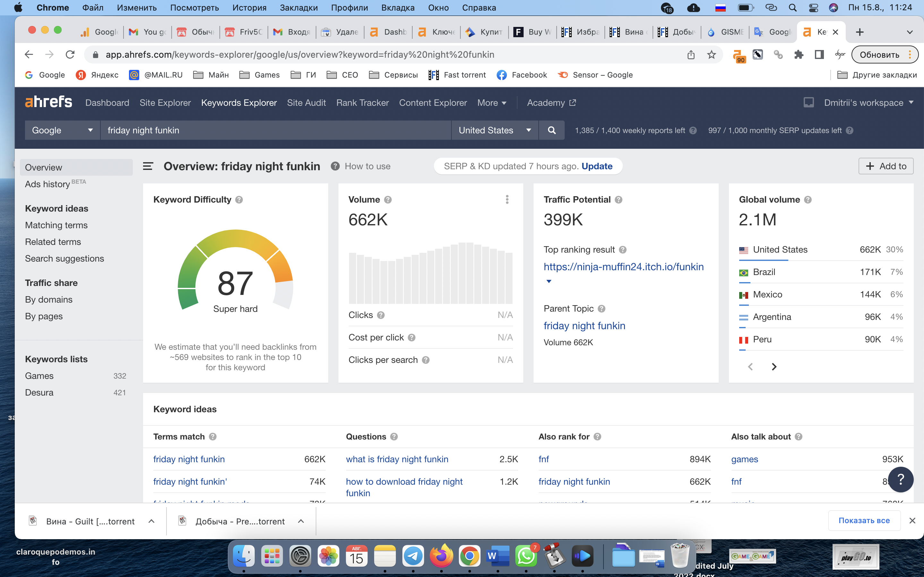Click the Content Explorer icon in top nav
Image resolution: width=924 pixels, height=577 pixels.
pyautogui.click(x=433, y=103)
